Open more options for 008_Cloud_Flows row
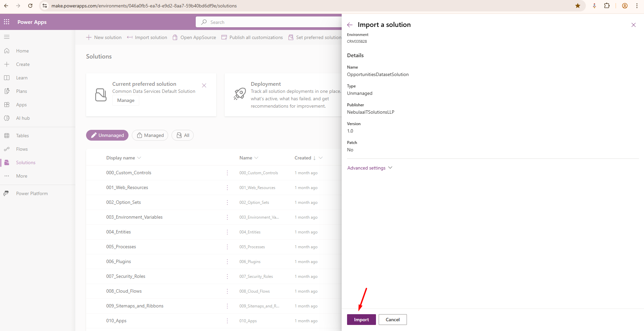 pos(227,291)
